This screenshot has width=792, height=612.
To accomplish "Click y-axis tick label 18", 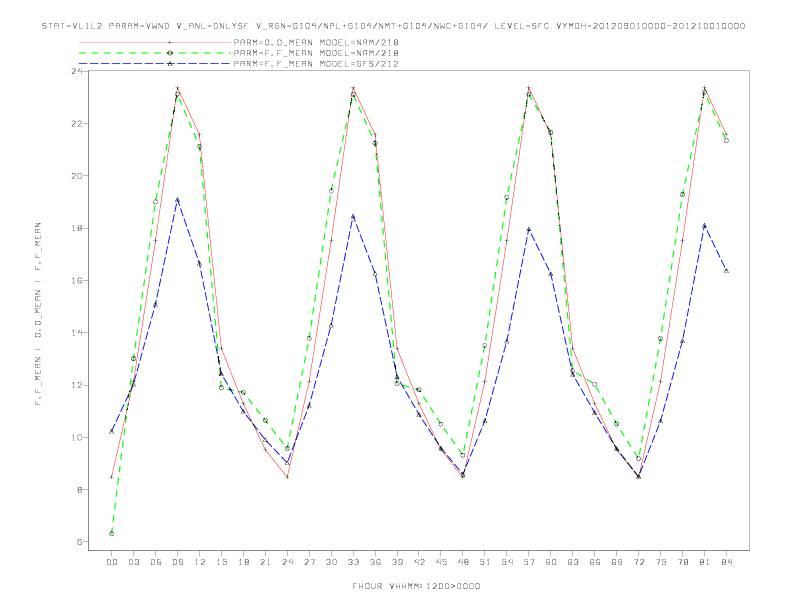I will click(77, 228).
